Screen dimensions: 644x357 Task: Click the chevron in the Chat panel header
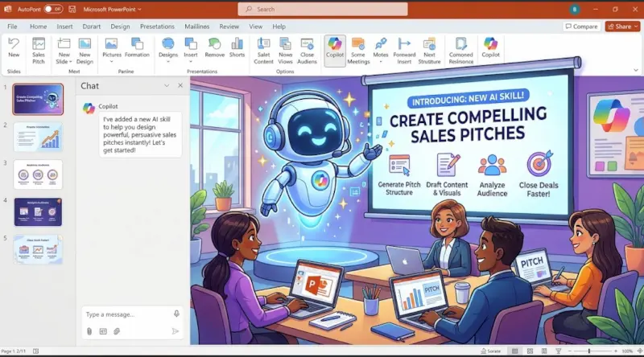(x=167, y=86)
